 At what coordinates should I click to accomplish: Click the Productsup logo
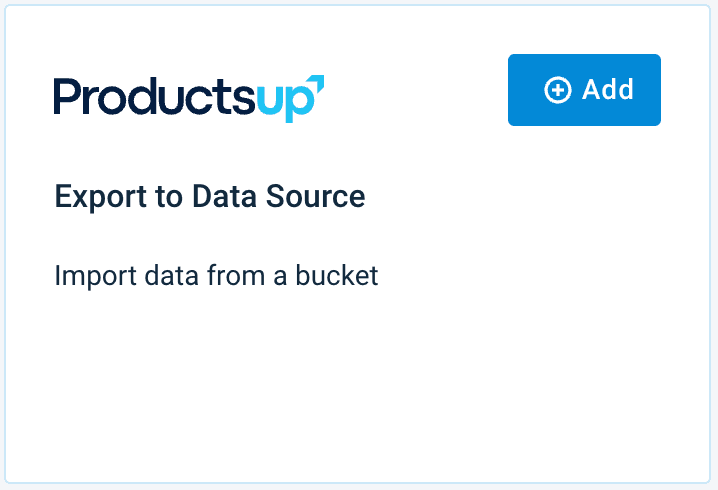(x=189, y=97)
